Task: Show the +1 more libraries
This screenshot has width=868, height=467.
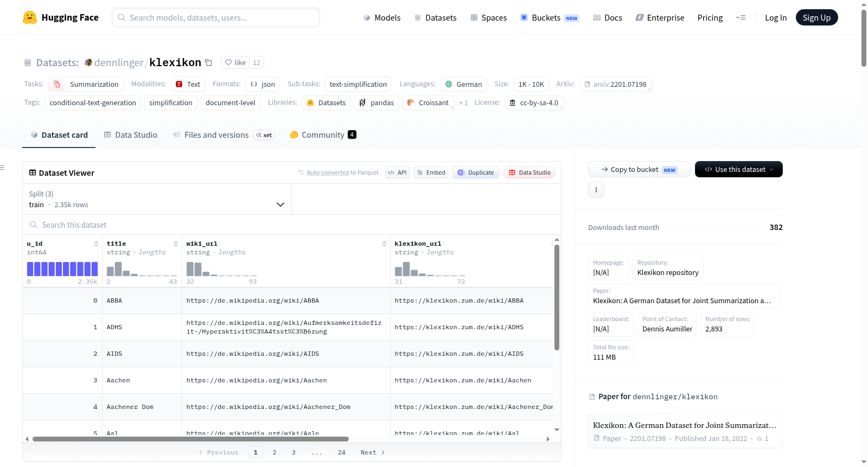Action: pyautogui.click(x=463, y=103)
